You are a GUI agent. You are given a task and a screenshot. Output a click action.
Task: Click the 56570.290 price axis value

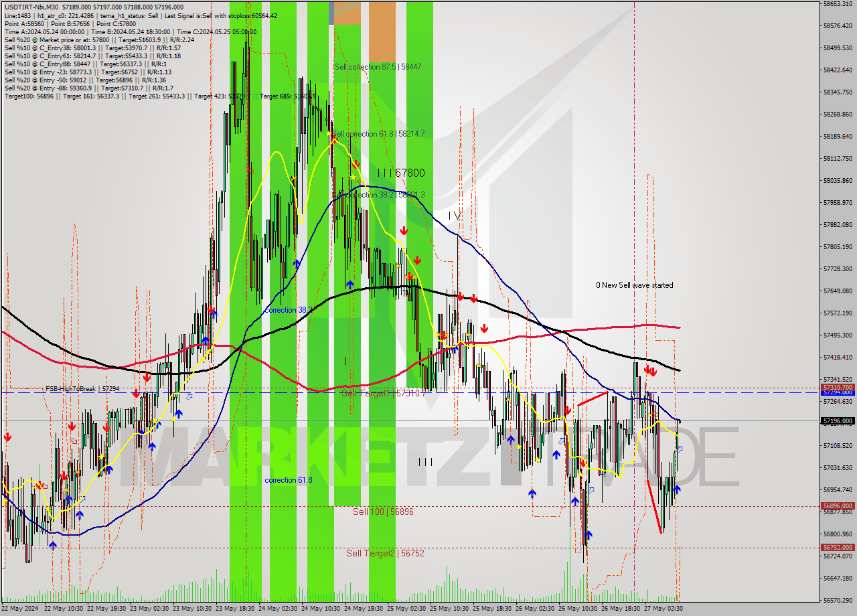click(838, 600)
